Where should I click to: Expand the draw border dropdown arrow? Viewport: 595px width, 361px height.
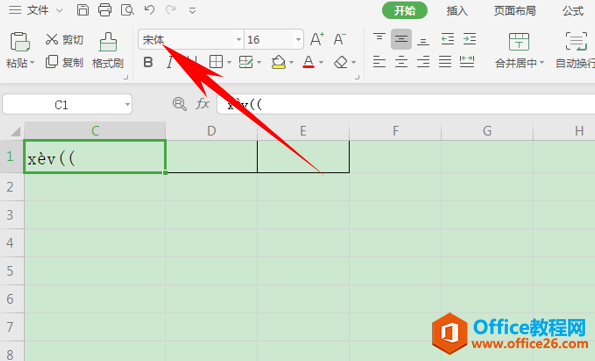259,62
